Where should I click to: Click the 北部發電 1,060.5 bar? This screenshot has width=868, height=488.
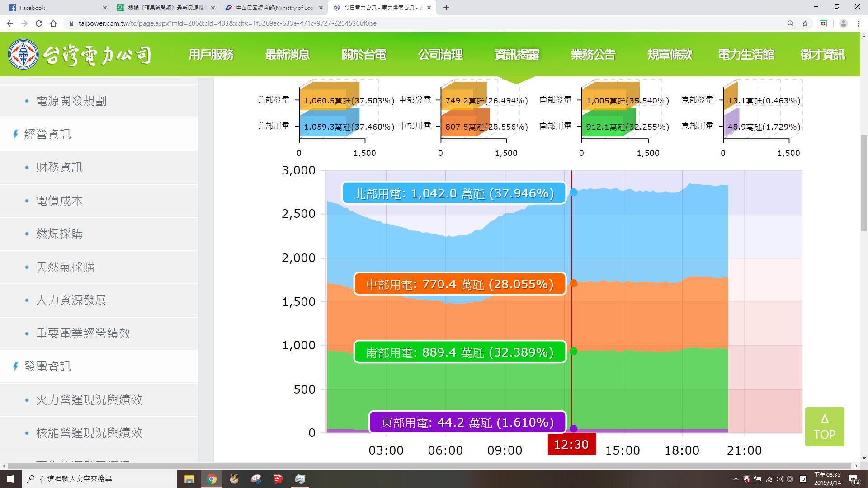point(329,97)
